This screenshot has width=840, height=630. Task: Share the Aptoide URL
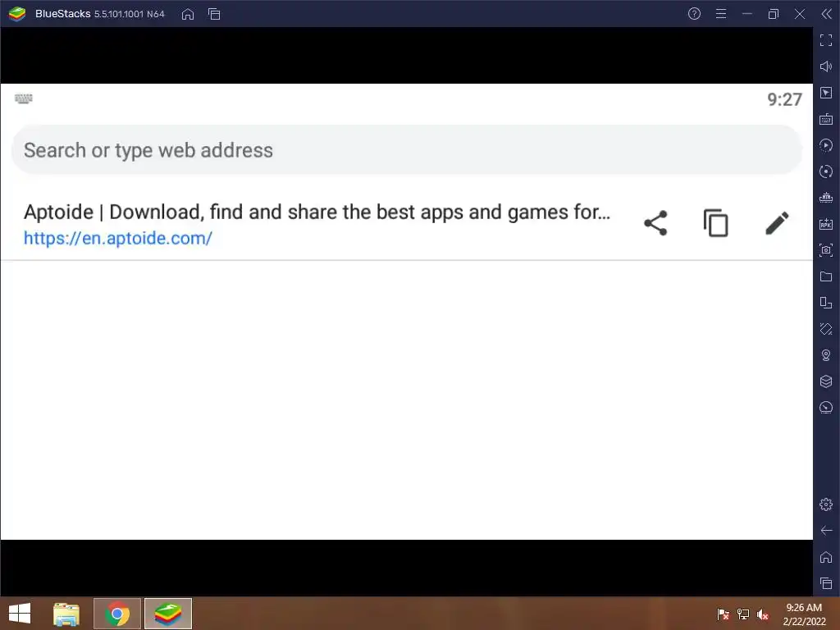coord(655,223)
